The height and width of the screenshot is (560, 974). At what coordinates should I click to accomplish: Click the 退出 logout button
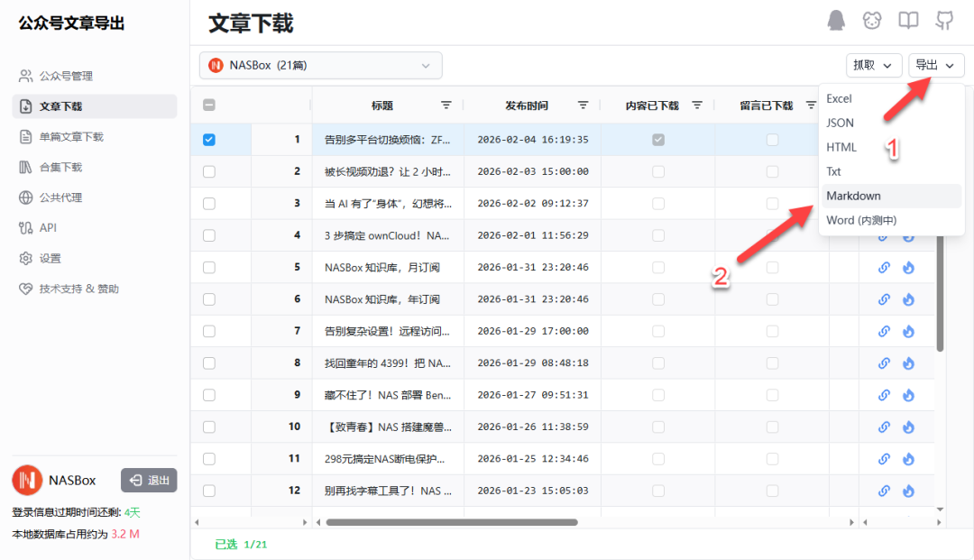coord(149,482)
